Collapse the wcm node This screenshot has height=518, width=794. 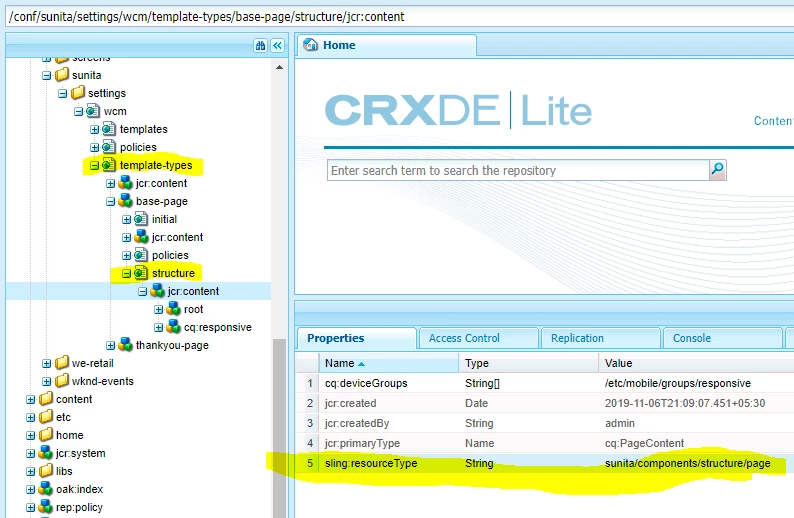point(78,111)
